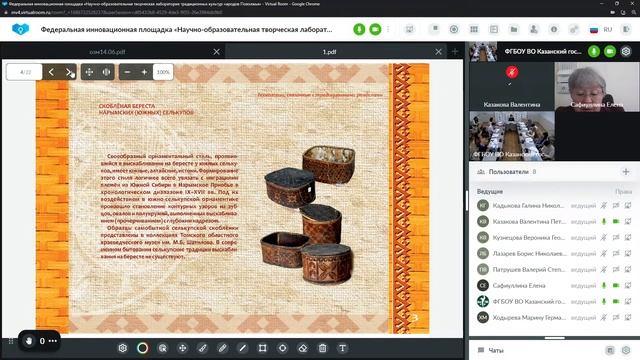Screen dimensions: 640x360
Task: Toggle camera for Кузнецова Вероника
Action: pyautogui.click(x=616, y=237)
